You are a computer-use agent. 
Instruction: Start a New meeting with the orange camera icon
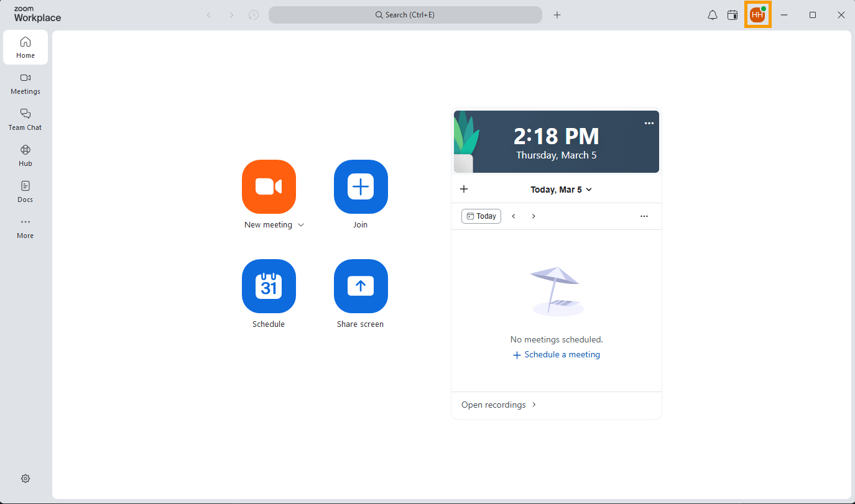click(269, 186)
